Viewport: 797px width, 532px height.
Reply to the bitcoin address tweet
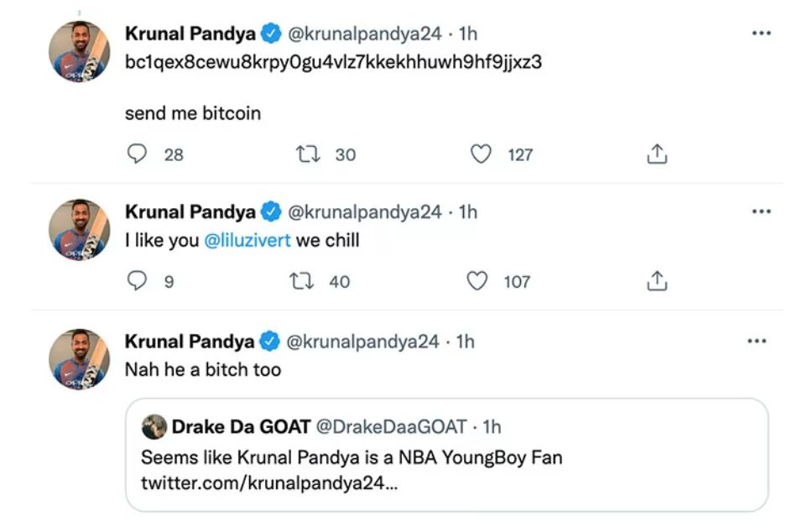138,154
